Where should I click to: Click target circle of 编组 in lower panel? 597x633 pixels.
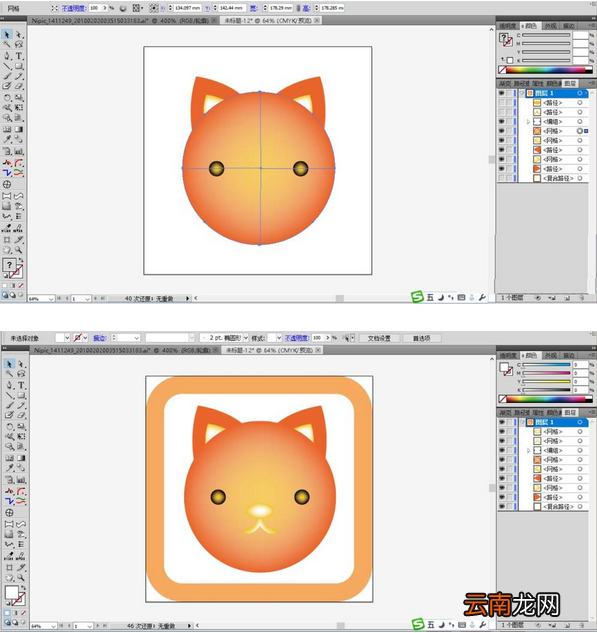pos(580,450)
